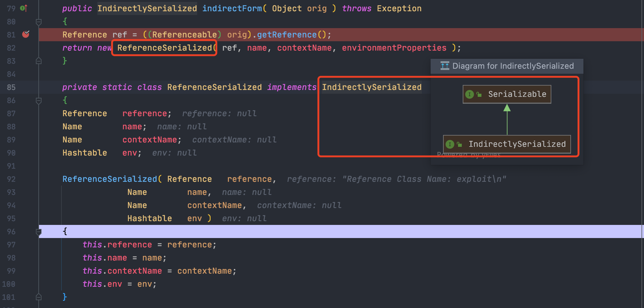Click the 'Diagram for IndirectlySerialized' popup title
This screenshot has width=644, height=308.
(513, 66)
